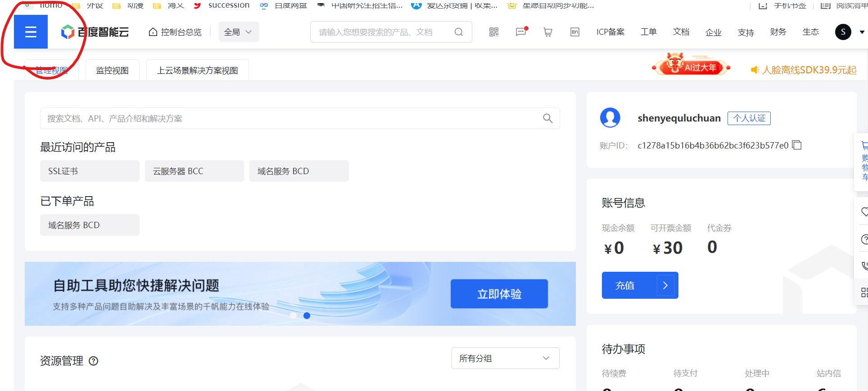Open the succession browser bookmark
Screen dimensions: 868x391
tap(222, 5)
